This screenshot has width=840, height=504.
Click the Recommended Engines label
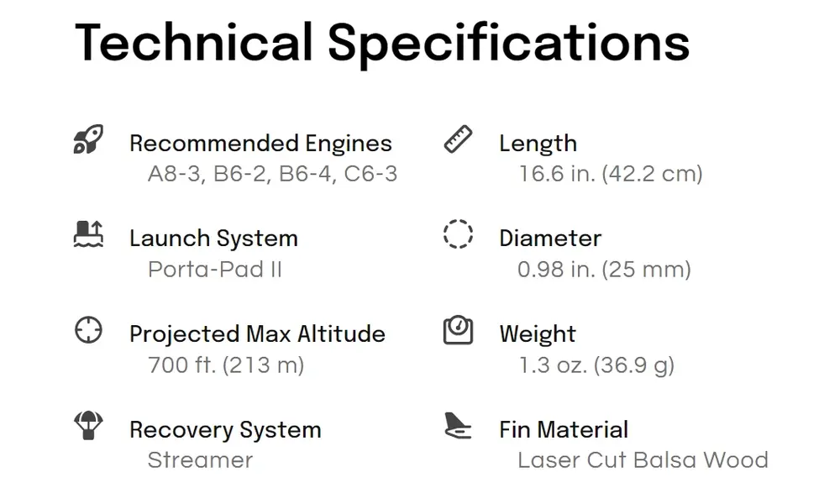(x=260, y=143)
